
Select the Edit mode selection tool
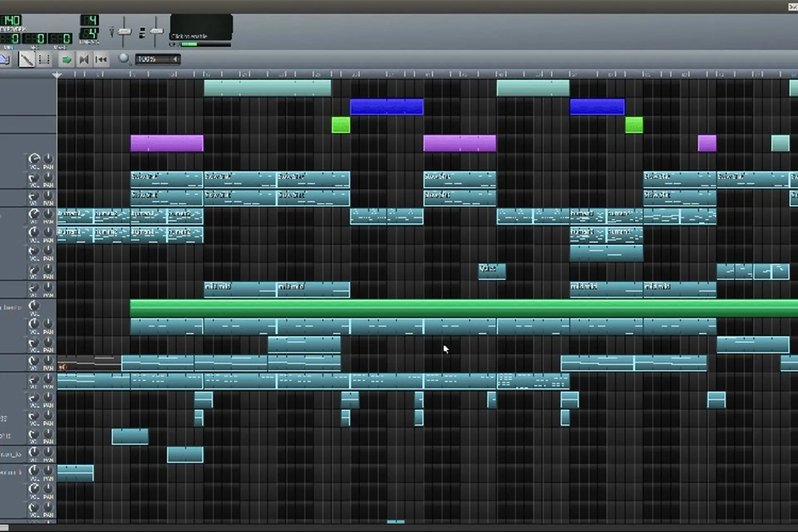pos(44,60)
